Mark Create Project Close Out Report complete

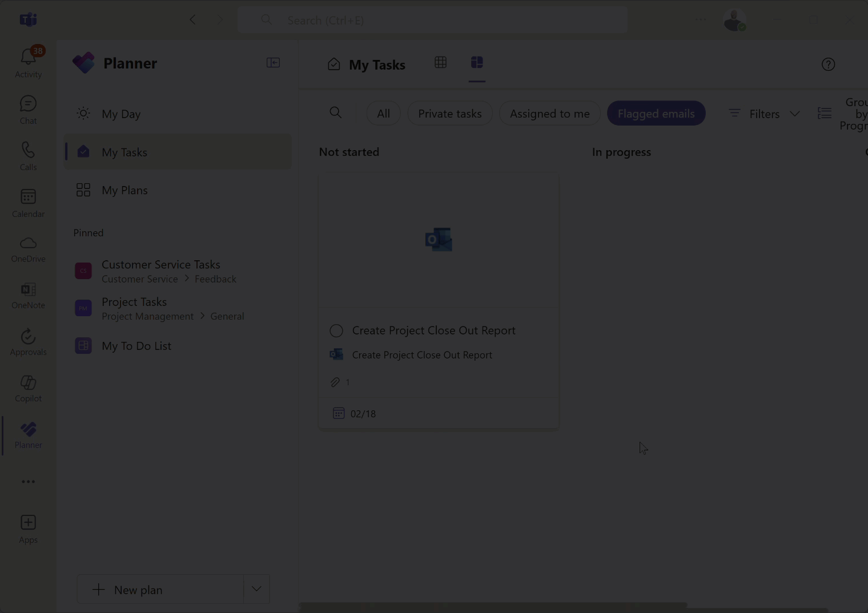point(336,330)
